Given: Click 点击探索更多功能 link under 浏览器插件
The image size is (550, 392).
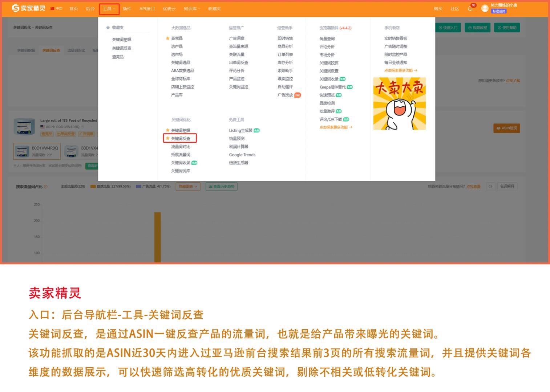Looking at the screenshot, I should 336,127.
